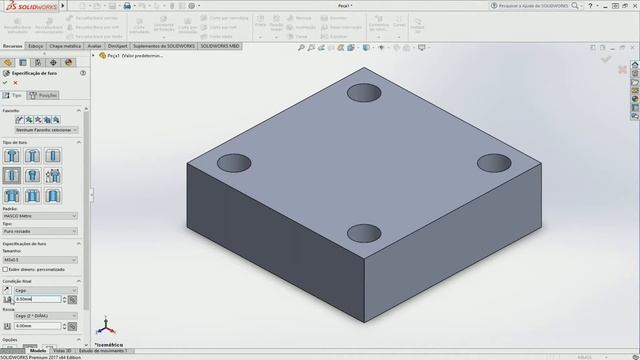Switch to the PropertyManager panel tab
The image size is (640, 360).
point(23,62)
